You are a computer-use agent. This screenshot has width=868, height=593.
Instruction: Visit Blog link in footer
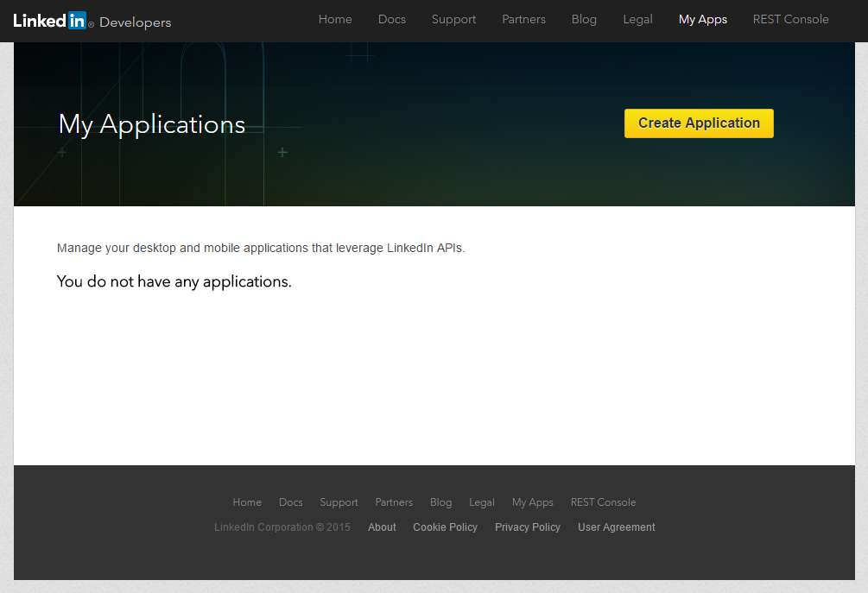pos(440,502)
